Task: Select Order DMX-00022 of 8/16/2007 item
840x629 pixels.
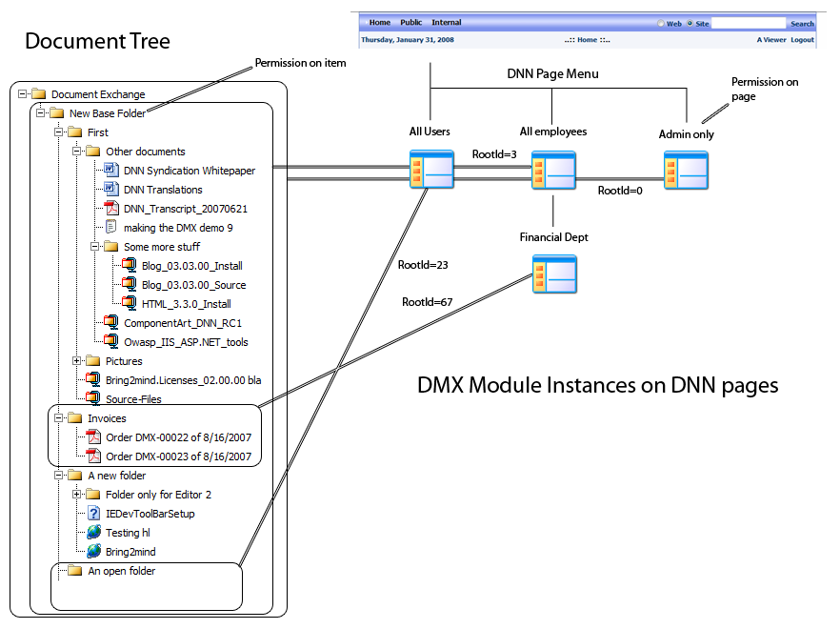Action: point(178,437)
